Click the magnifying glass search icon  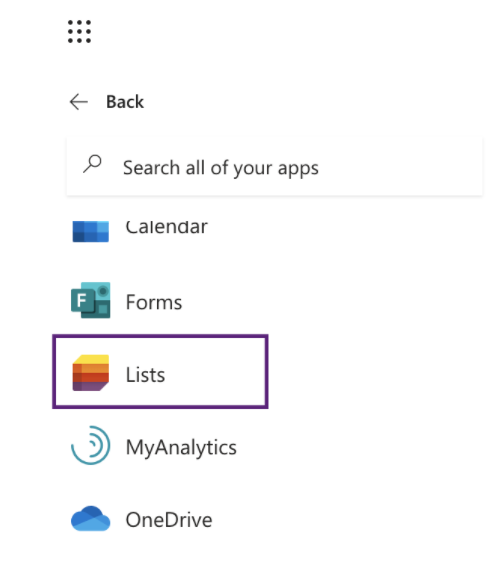click(x=92, y=164)
